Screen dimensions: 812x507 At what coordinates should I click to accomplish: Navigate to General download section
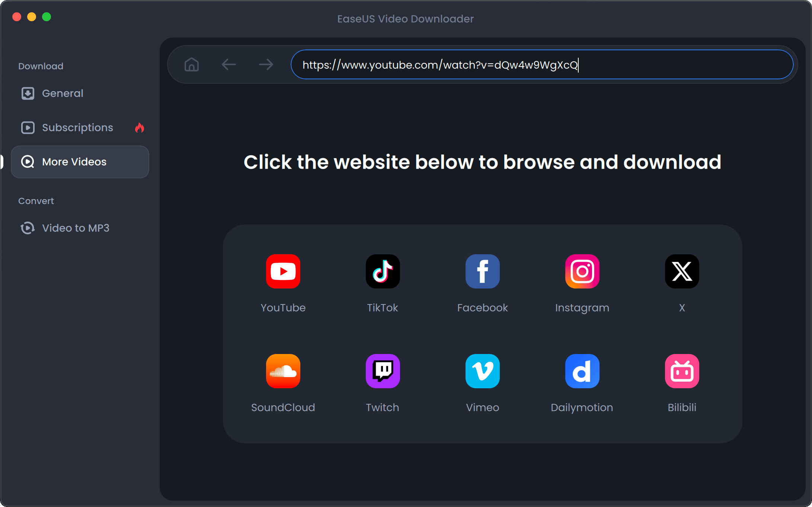[63, 93]
